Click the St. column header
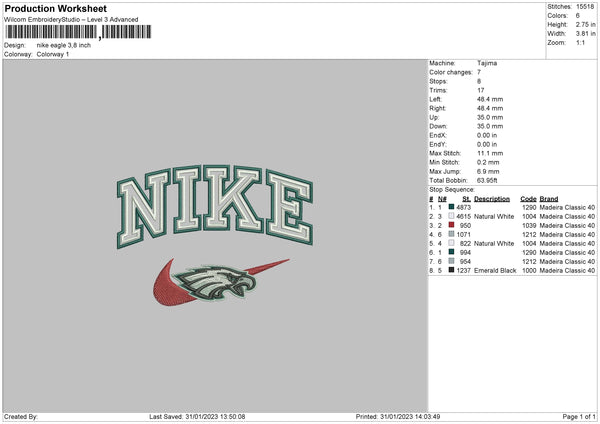Screen dimensions: 600x424 [466, 199]
